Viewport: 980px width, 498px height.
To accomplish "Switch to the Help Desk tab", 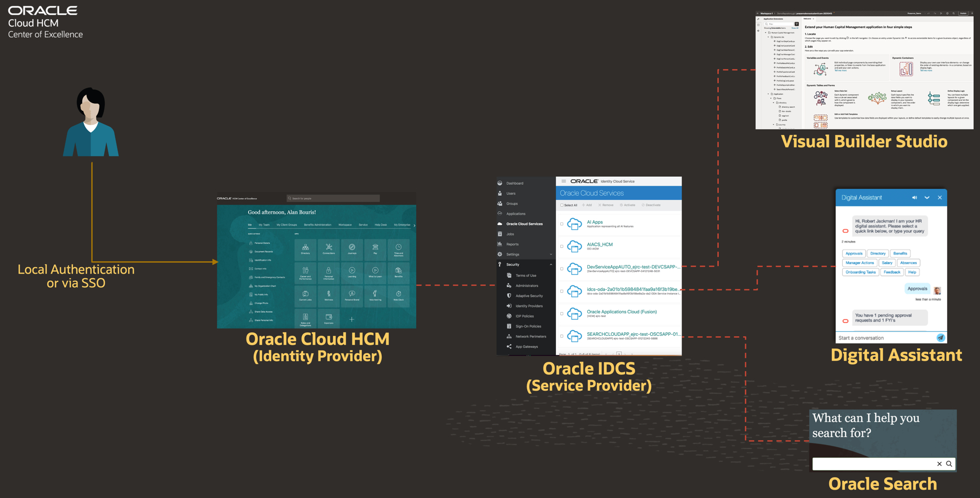I will pos(381,225).
